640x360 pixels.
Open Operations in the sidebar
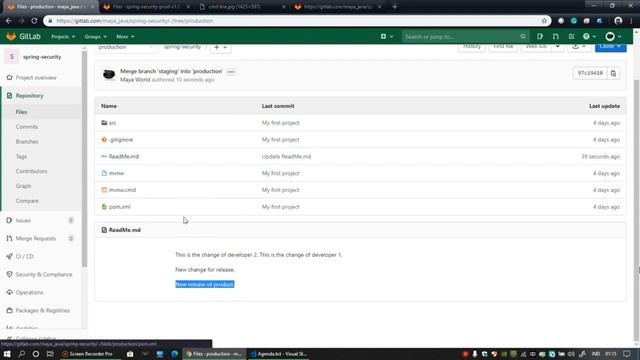tap(29, 293)
